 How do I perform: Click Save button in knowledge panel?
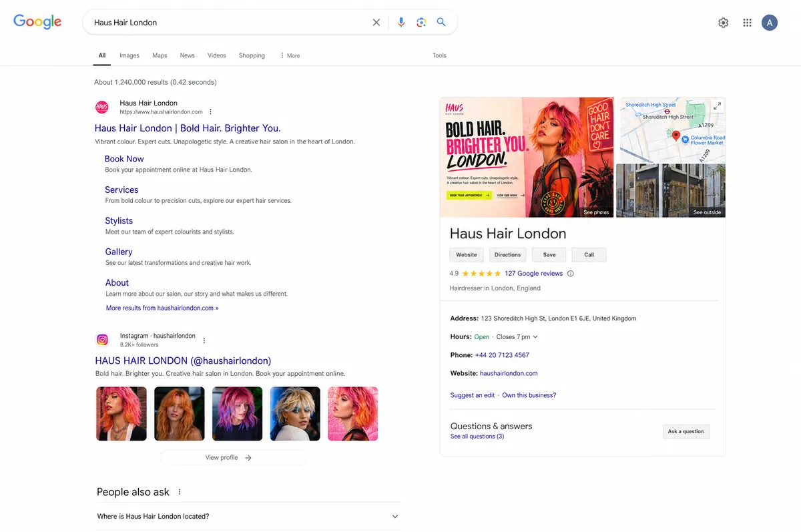(549, 254)
